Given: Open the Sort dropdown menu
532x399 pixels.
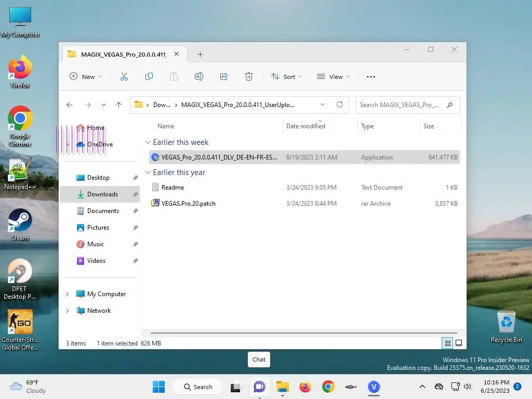Looking at the screenshot, I should [x=287, y=77].
